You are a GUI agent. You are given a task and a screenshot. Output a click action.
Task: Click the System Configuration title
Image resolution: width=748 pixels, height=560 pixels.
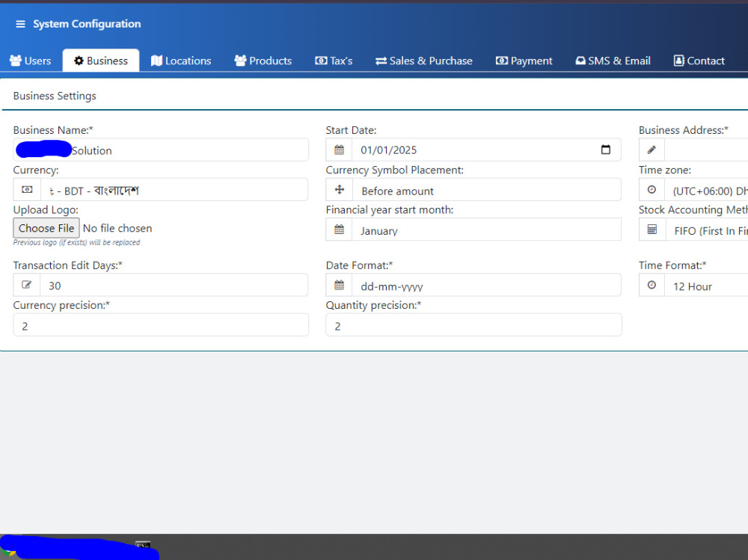pos(87,24)
